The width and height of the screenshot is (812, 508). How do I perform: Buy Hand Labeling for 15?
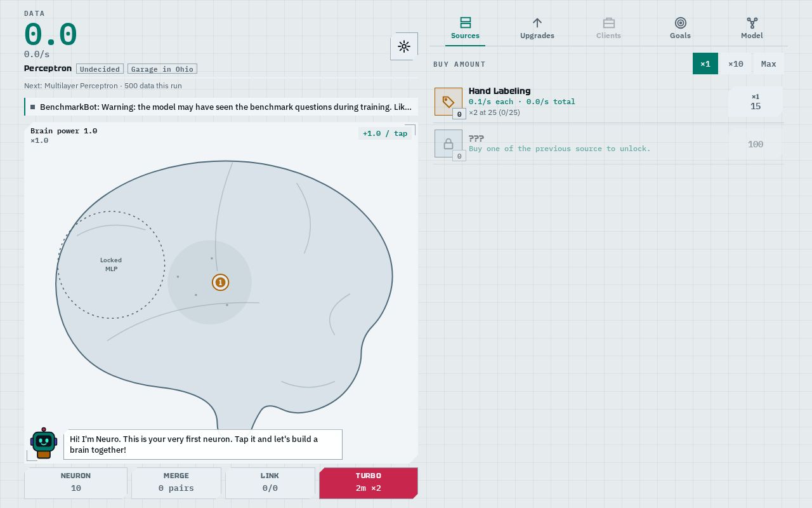tap(756, 102)
